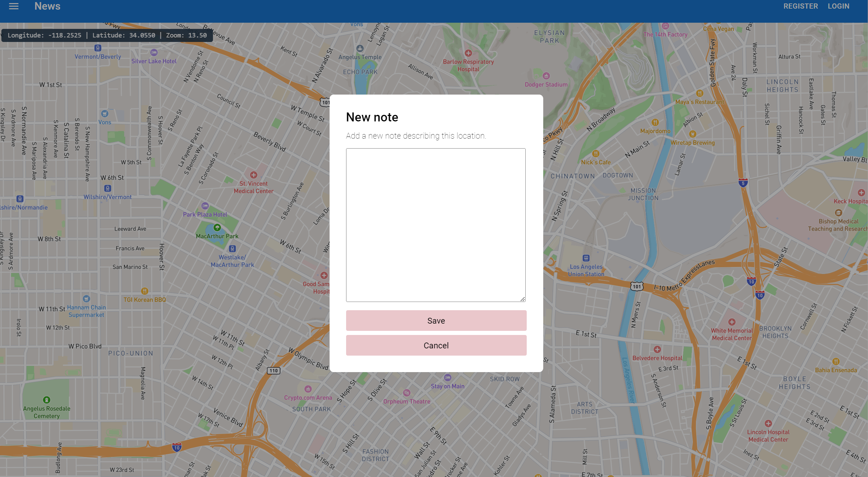Click the new note text area
The height and width of the screenshot is (477, 868).
click(x=436, y=225)
